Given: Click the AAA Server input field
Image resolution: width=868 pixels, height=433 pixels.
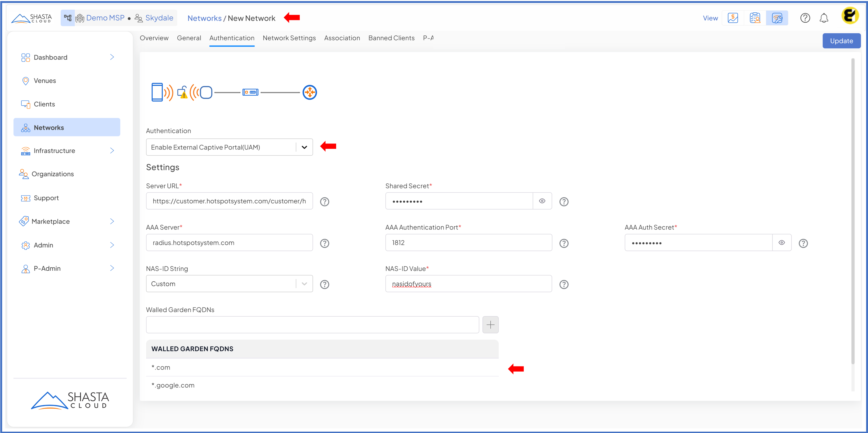Looking at the screenshot, I should (x=229, y=243).
